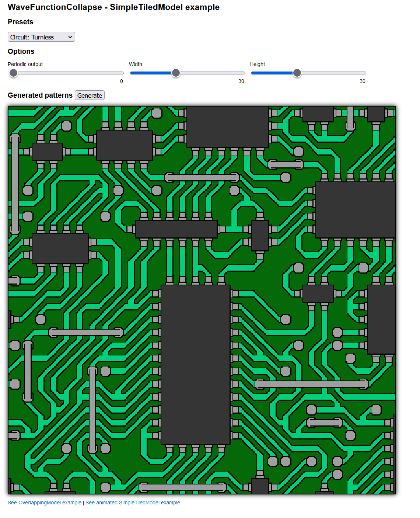The image size is (420, 518).
Task: Click the Periodic output slider handle
Action: 13,73
